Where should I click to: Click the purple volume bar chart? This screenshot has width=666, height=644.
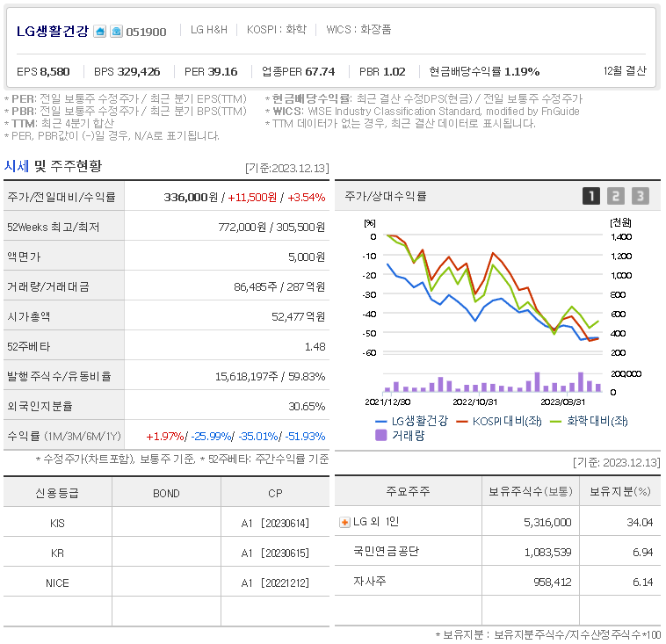coord(493,381)
